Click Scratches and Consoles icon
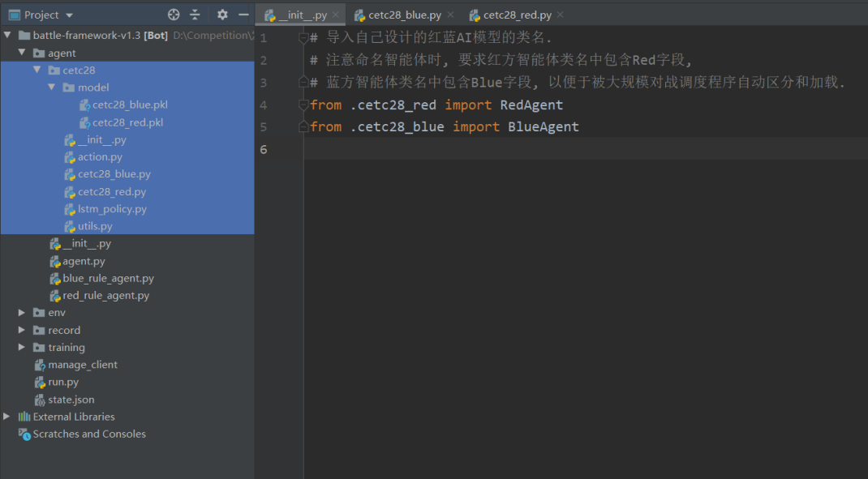Image resolution: width=868 pixels, height=479 pixels. point(24,434)
